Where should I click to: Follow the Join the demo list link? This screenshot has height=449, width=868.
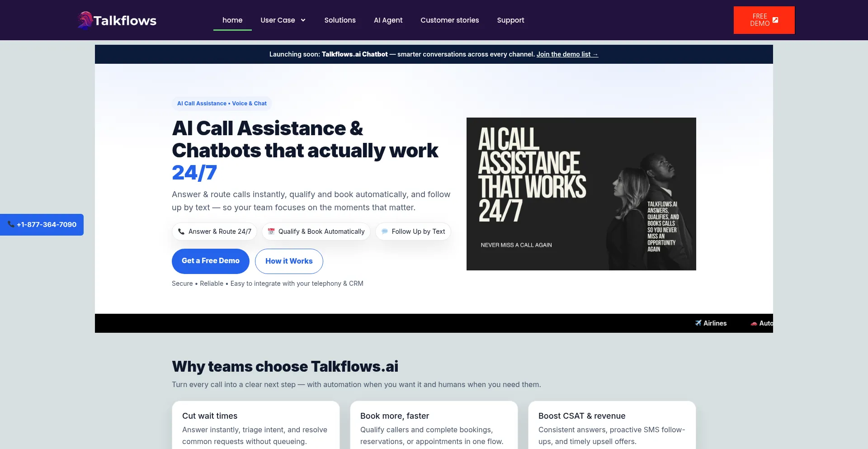coord(567,54)
